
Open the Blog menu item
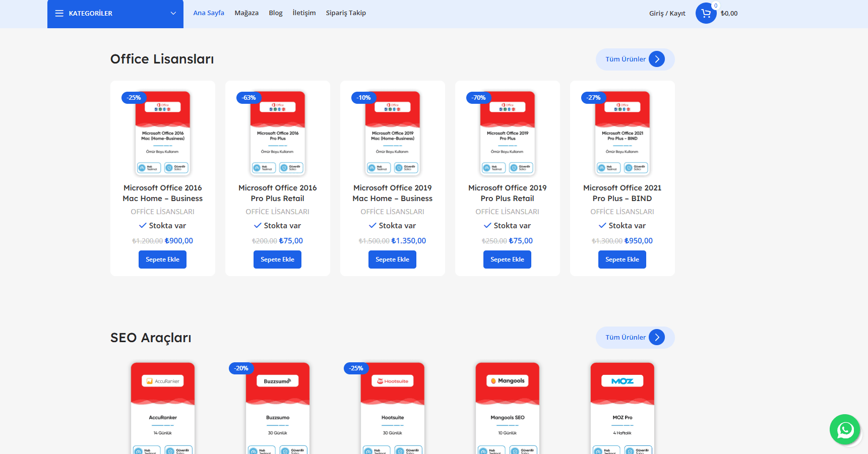pos(276,13)
